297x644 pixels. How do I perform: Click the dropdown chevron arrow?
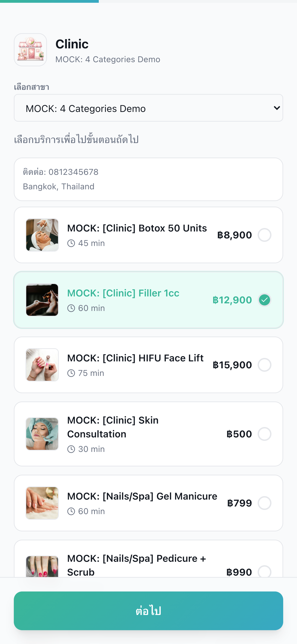pyautogui.click(x=277, y=108)
